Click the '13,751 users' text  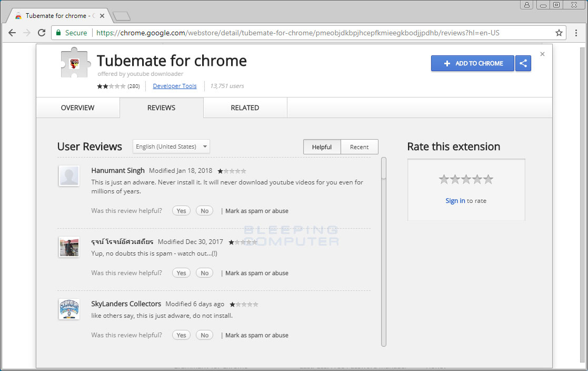point(227,86)
